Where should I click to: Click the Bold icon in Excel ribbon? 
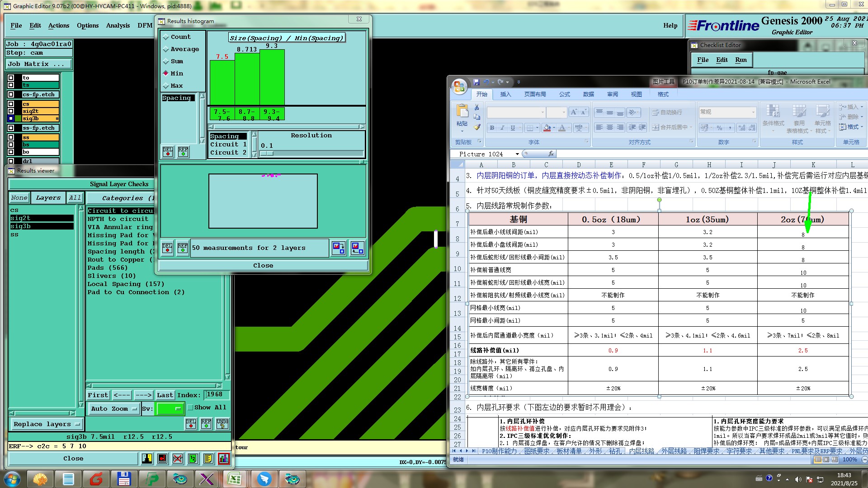coord(492,128)
